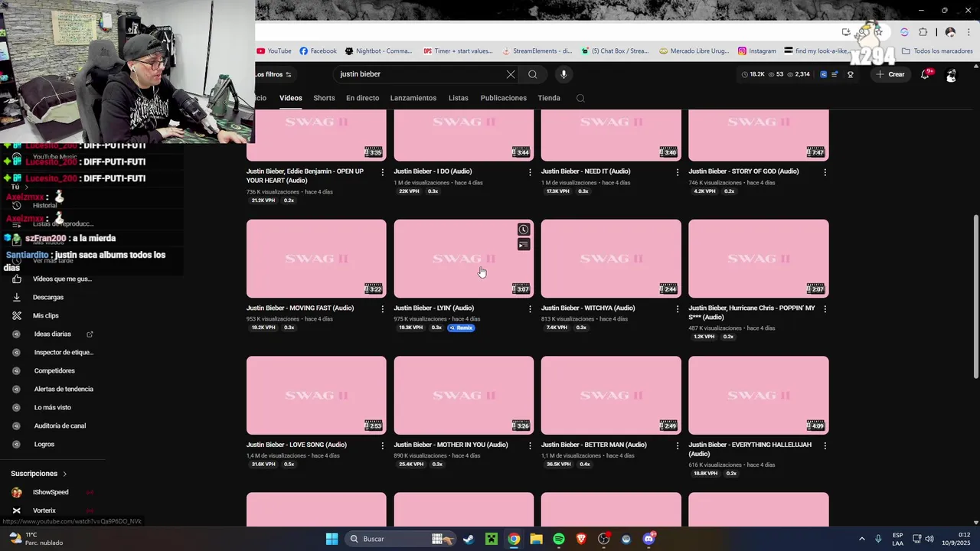Click the Remix badge under LYIN' video
980x551 pixels.
(x=461, y=328)
